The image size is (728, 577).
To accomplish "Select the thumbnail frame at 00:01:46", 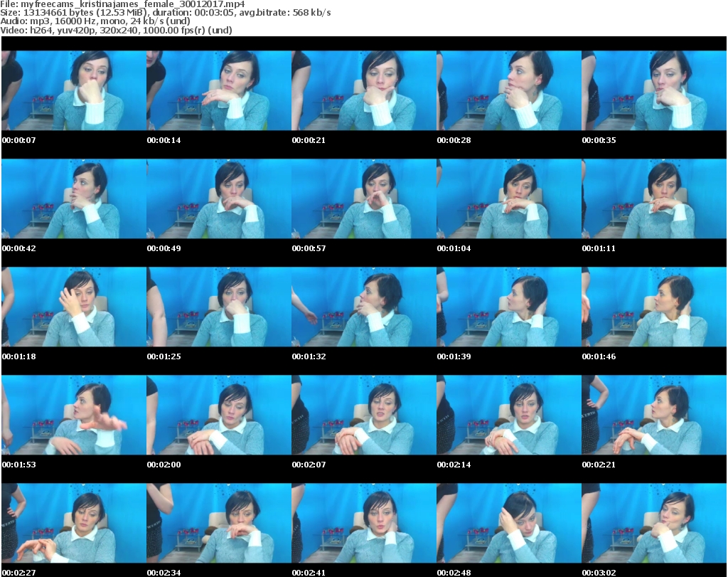I will click(654, 307).
